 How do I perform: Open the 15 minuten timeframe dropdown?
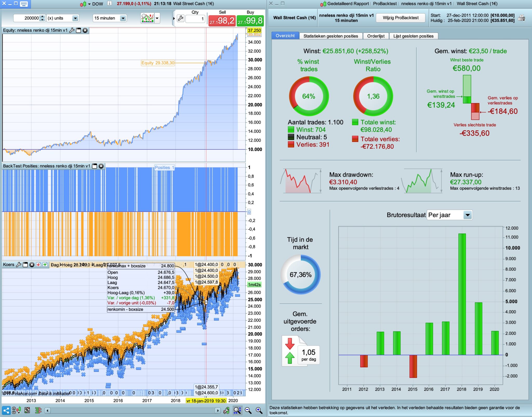pyautogui.click(x=123, y=18)
